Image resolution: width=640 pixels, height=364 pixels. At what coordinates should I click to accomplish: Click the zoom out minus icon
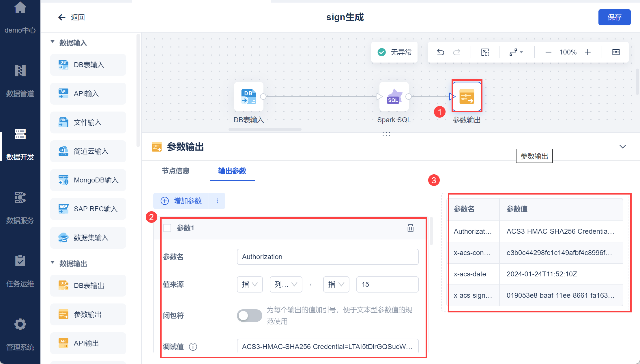(548, 52)
